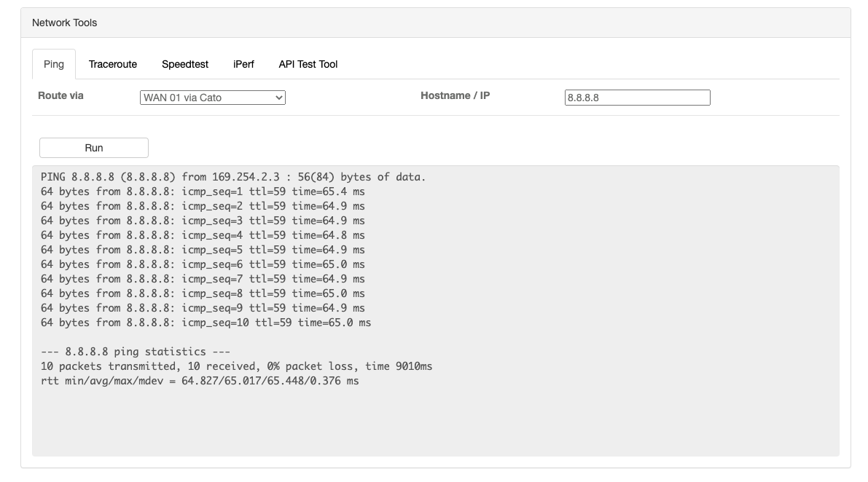This screenshot has width=868, height=482.
Task: Go to the iPerf tab
Action: 243,64
